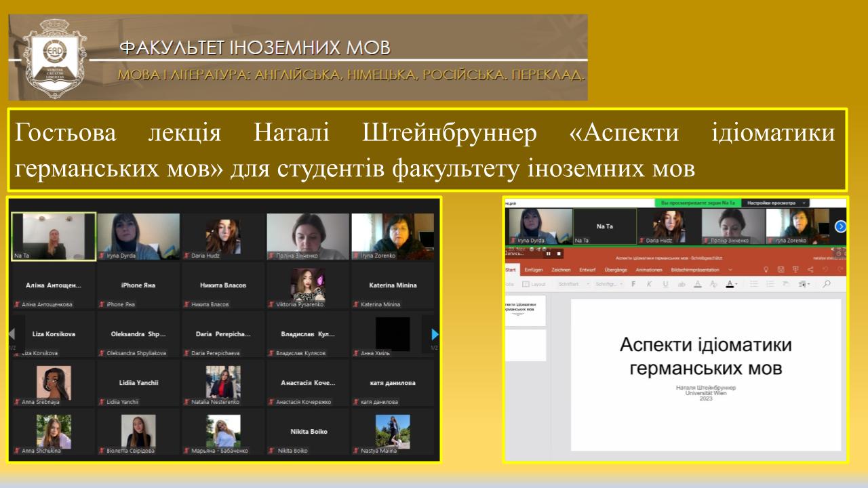The image size is (868, 488).
Task: Open the Entwurf tab
Action: pos(587,270)
